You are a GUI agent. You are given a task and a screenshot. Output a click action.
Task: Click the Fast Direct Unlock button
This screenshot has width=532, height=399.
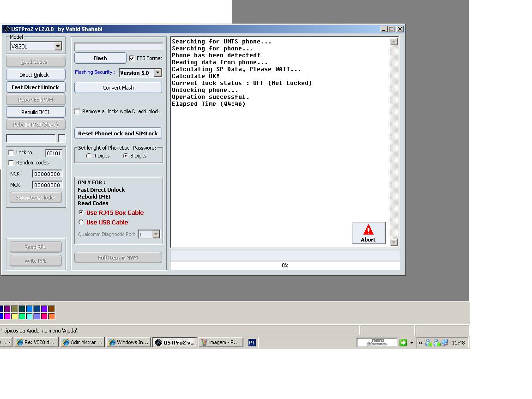[36, 87]
